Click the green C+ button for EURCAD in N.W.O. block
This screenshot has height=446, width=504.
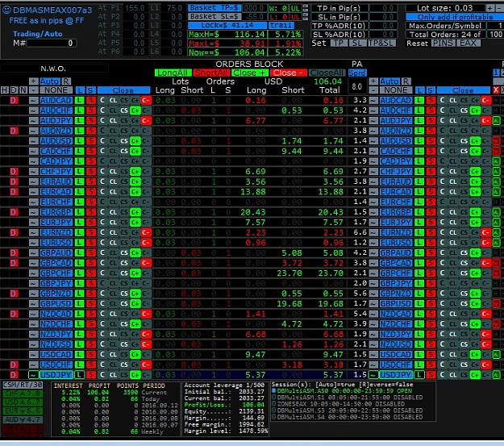[x=135, y=192]
